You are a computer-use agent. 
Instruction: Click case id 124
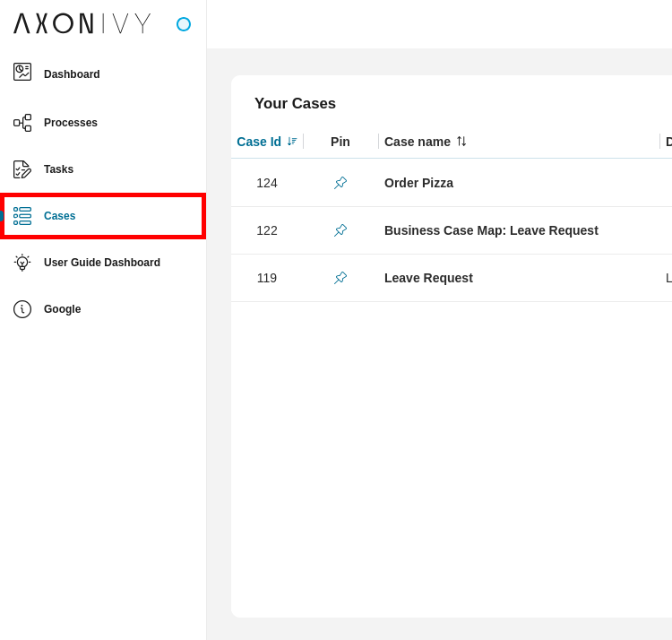(267, 183)
